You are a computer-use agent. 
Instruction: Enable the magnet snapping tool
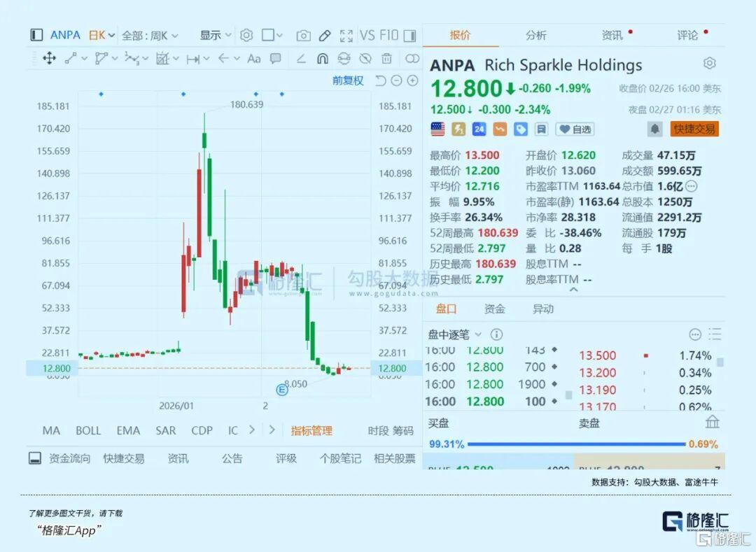point(321,59)
